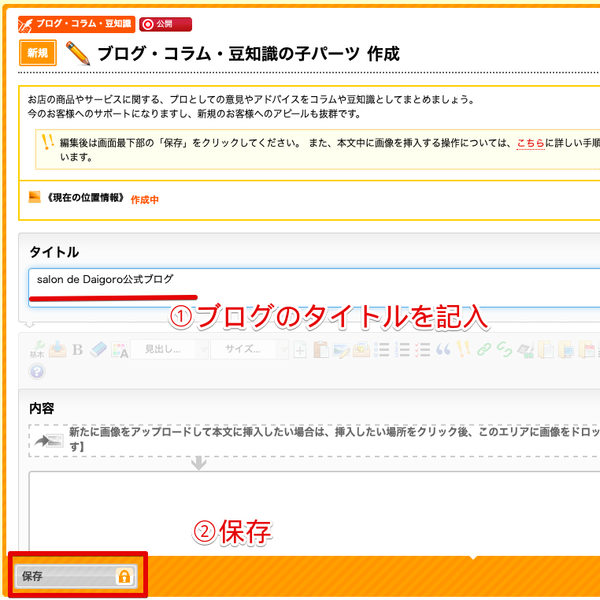Click the blue help question mark icon
This screenshot has width=600, height=600.
tap(37, 371)
